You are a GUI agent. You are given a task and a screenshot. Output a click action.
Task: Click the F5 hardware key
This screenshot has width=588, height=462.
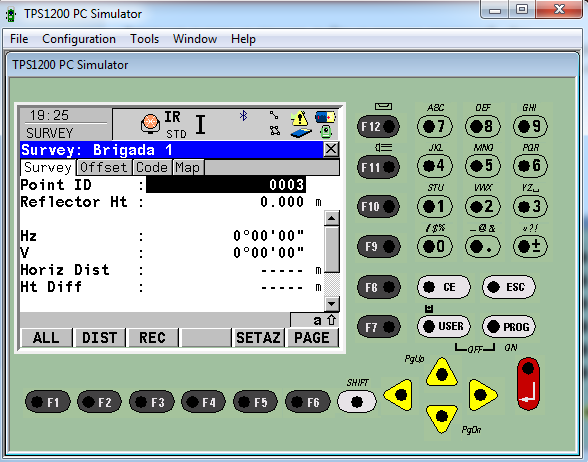coord(255,402)
